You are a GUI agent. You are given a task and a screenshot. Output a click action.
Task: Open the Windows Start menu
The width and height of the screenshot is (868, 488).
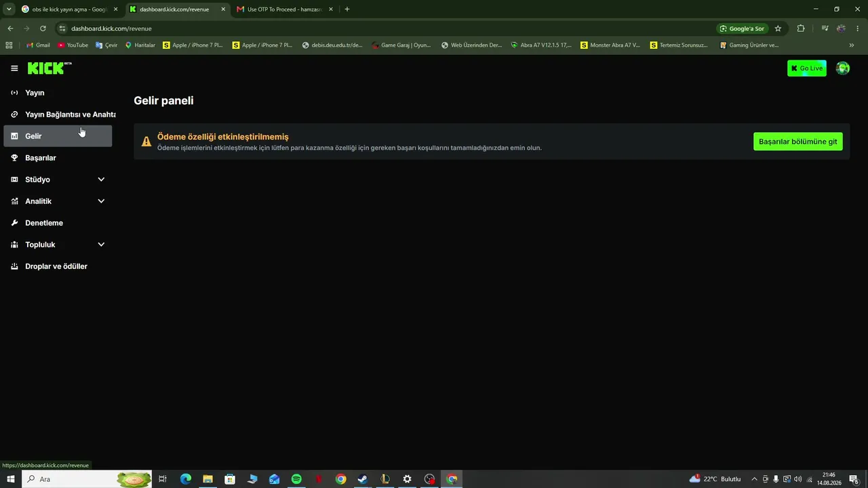[x=11, y=479]
